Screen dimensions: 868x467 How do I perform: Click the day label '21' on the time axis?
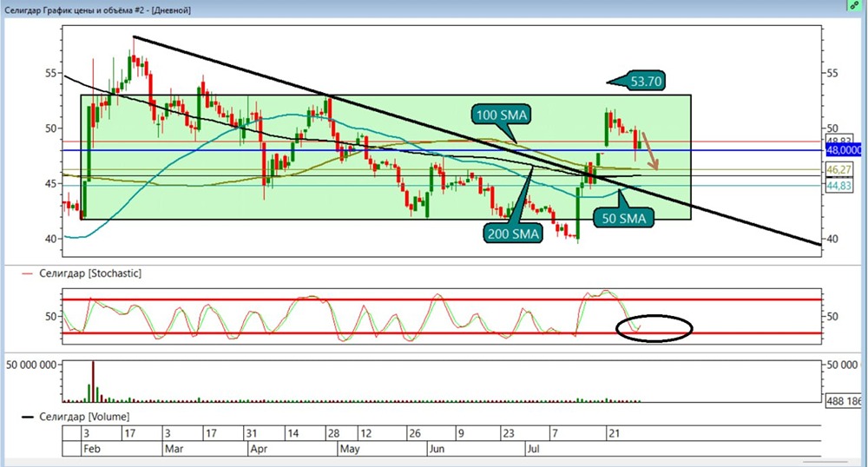point(614,434)
